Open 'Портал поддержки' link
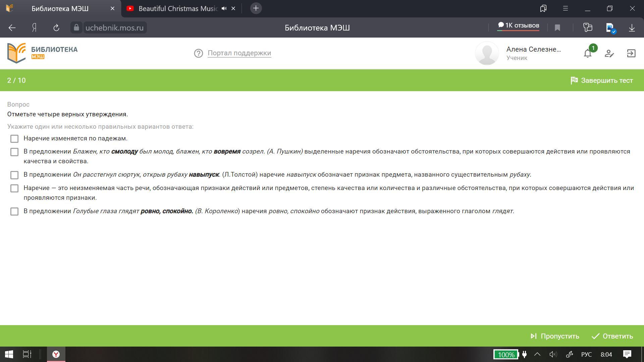The height and width of the screenshot is (362, 644). pyautogui.click(x=239, y=53)
